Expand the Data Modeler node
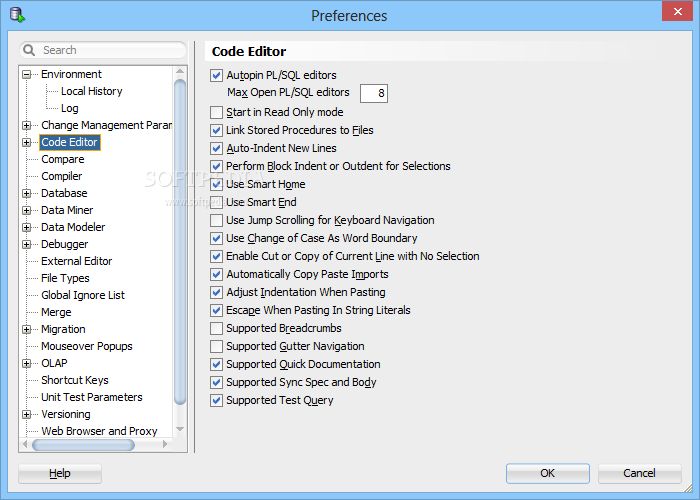Screen dimensions: 700x500 [27, 227]
